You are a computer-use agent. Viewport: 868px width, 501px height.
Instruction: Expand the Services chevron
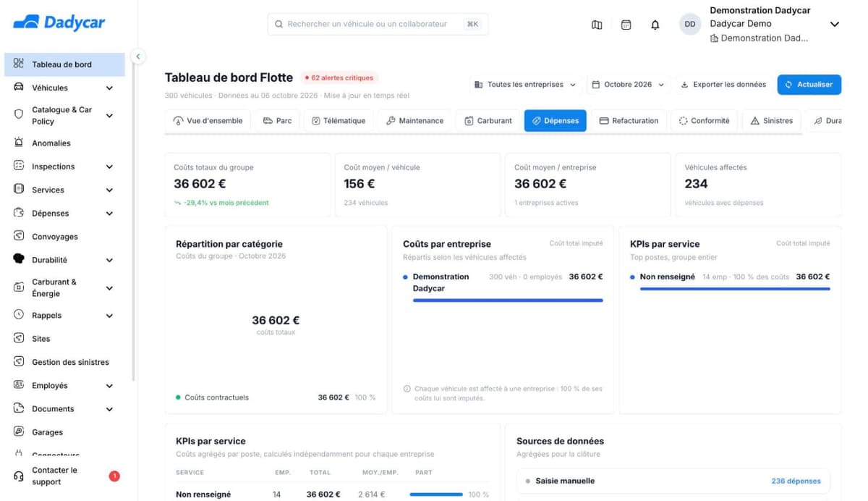[x=109, y=190]
